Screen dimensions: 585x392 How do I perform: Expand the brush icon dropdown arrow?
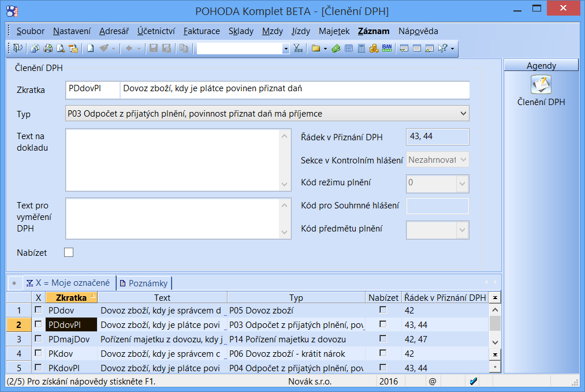click(x=113, y=49)
